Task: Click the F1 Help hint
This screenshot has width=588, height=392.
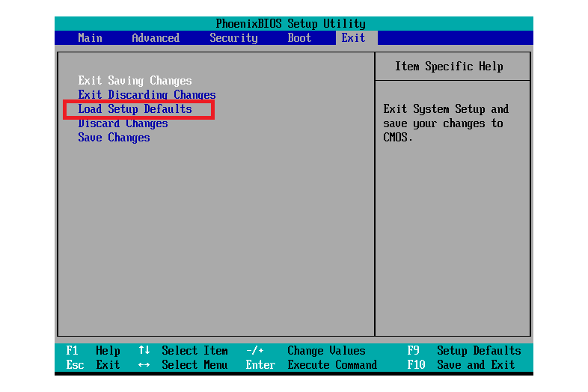Action: [93, 351]
